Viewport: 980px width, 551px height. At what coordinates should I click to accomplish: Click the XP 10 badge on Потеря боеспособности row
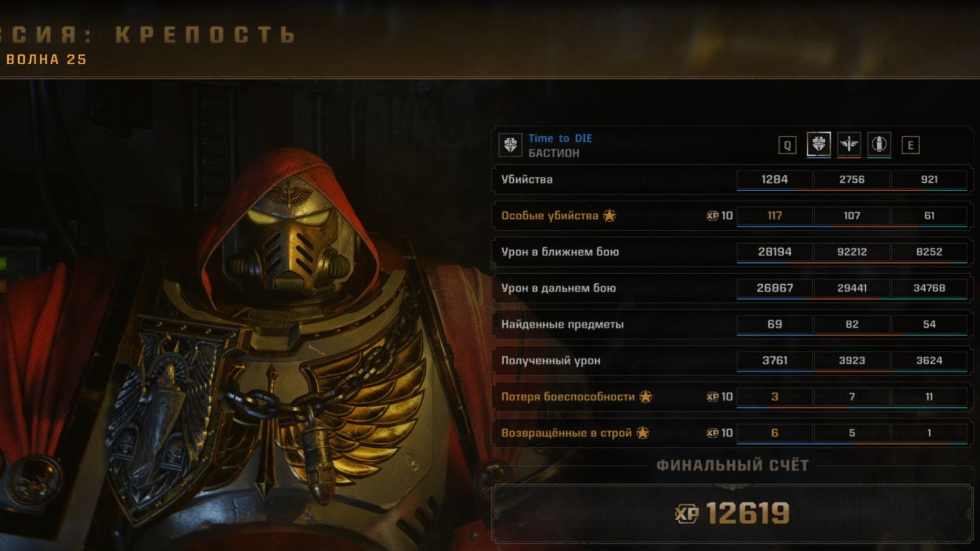720,396
